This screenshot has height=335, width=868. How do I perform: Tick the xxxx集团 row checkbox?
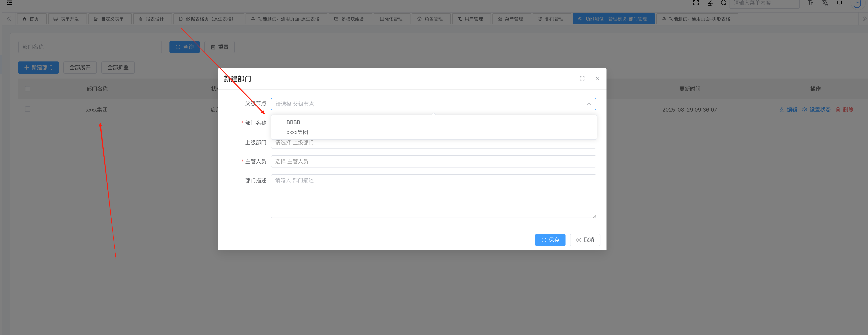click(x=28, y=109)
